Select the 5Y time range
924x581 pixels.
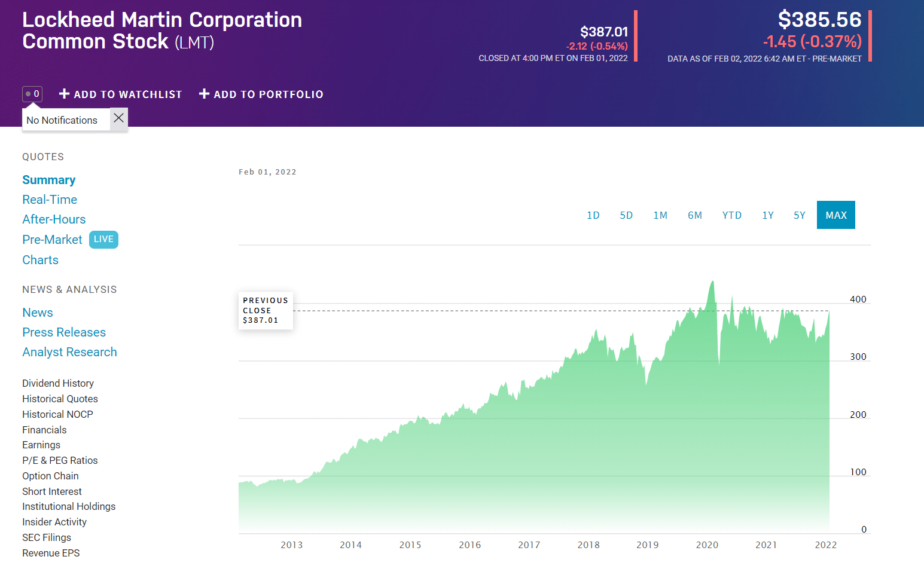(799, 215)
